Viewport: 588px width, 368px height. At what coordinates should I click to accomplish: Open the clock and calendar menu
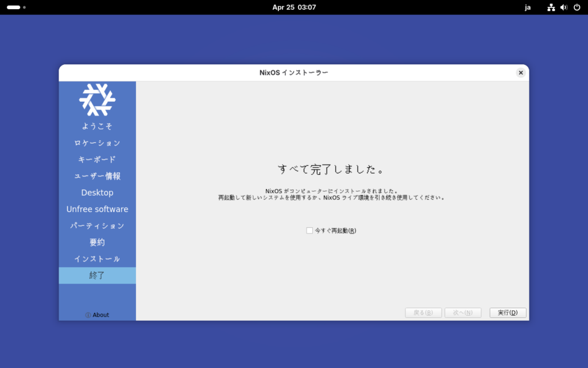click(294, 7)
